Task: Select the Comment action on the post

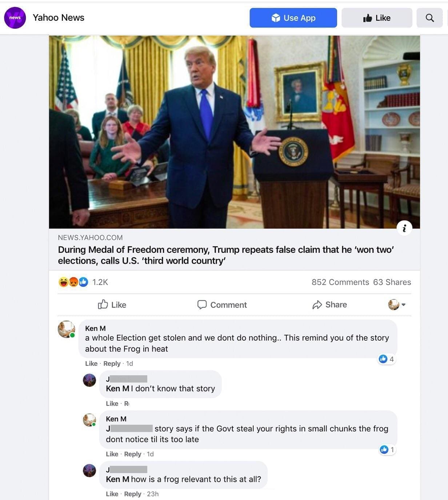Action: [222, 305]
